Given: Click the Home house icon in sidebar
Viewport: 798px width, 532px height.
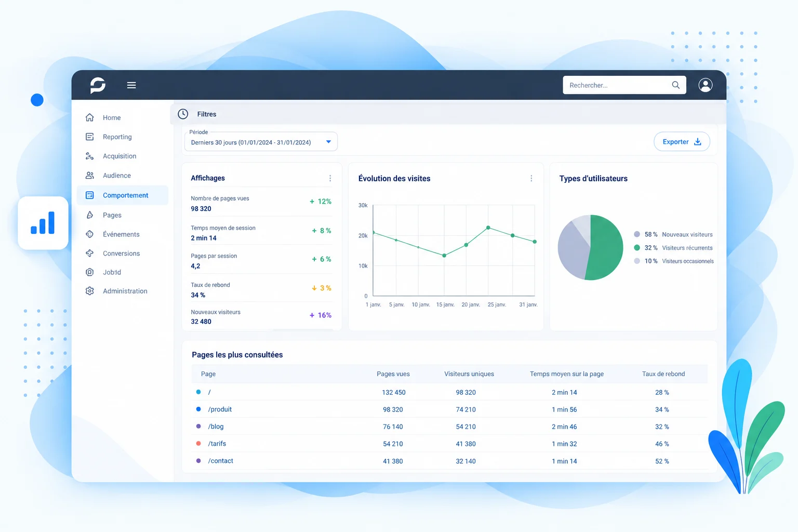Looking at the screenshot, I should (x=90, y=117).
